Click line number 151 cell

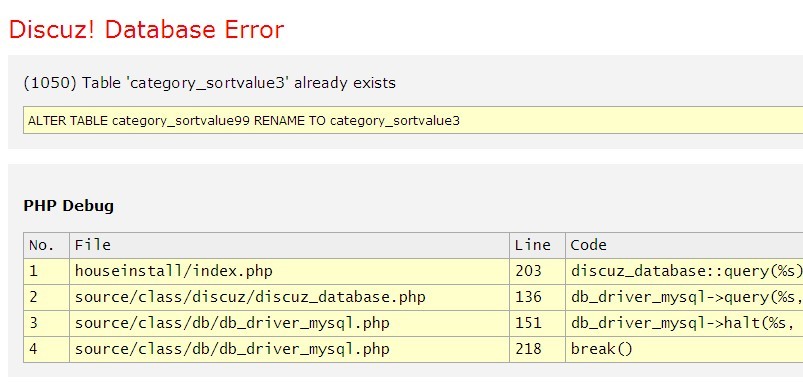click(x=537, y=323)
